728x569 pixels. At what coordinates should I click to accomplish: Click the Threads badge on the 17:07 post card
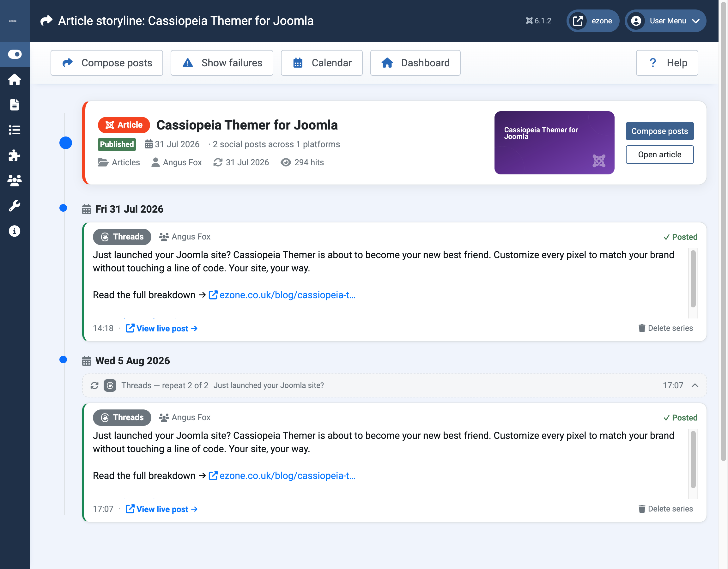tap(122, 418)
